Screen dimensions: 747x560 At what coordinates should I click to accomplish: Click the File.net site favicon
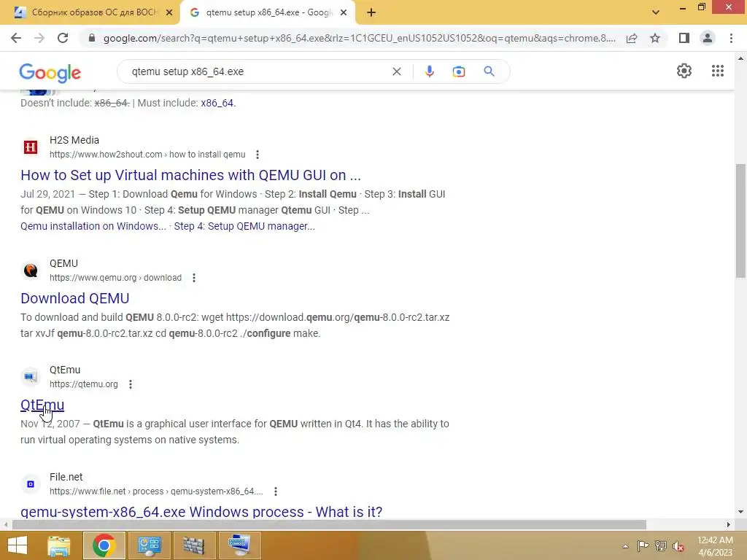(31, 484)
